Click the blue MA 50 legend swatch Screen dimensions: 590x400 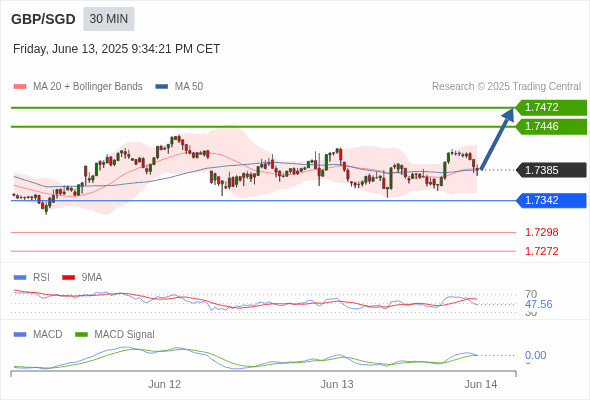click(x=162, y=87)
